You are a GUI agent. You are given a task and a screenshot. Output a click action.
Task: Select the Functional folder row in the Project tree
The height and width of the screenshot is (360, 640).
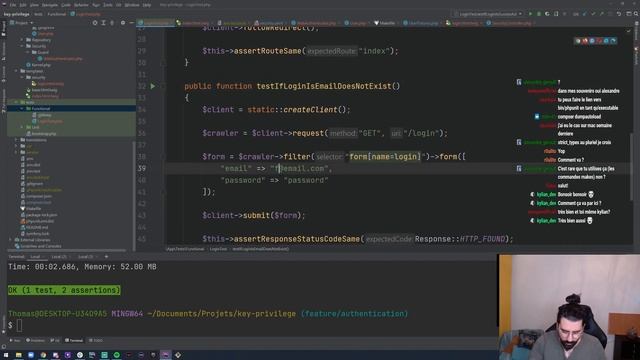pos(71,109)
